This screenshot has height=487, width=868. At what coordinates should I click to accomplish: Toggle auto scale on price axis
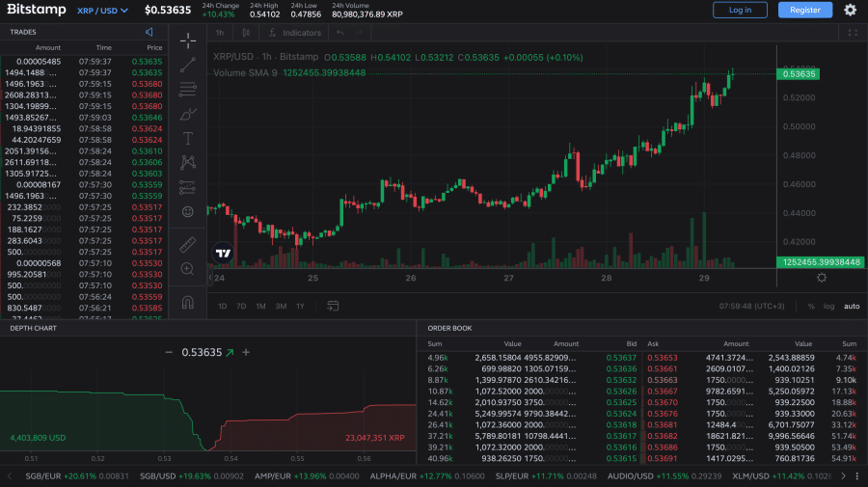852,306
